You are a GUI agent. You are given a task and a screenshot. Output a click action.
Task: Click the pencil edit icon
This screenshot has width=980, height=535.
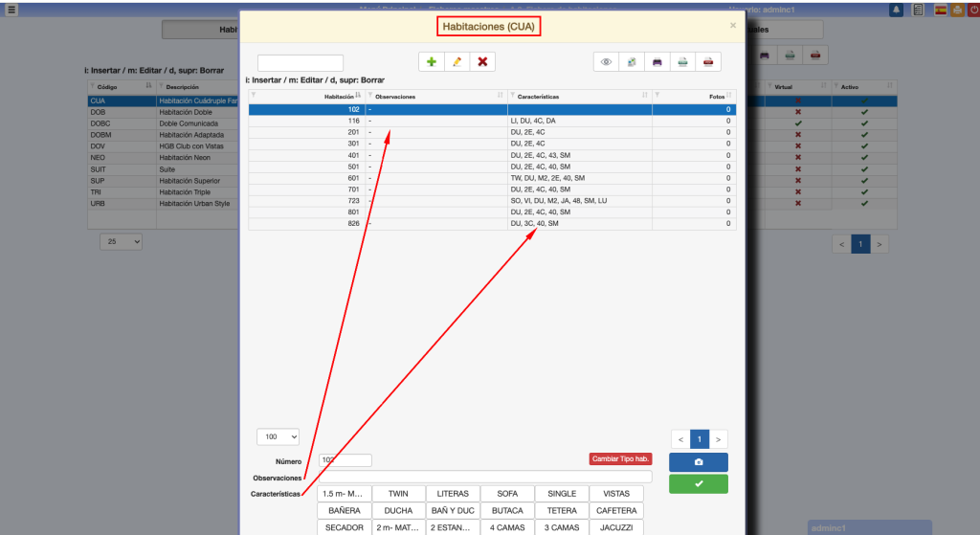coord(457,62)
